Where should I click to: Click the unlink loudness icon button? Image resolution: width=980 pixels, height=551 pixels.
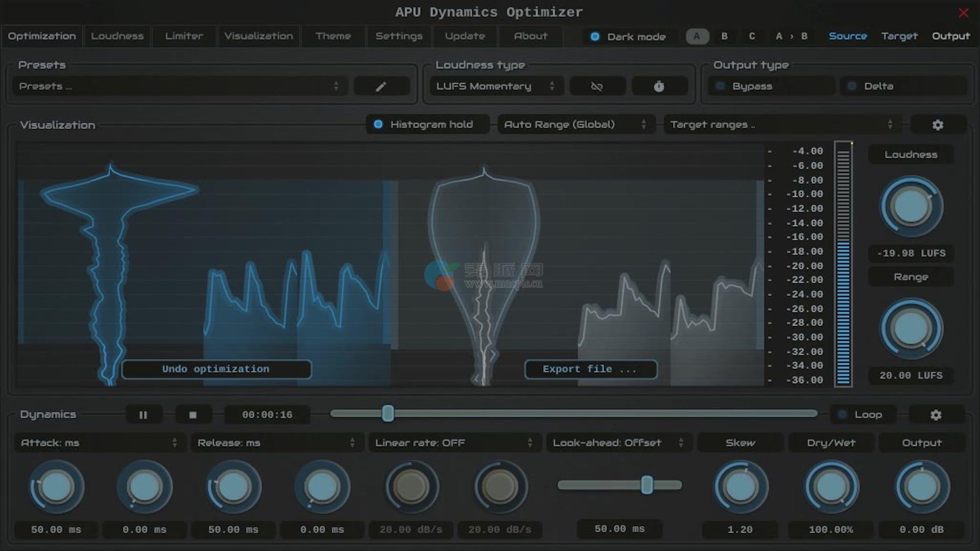[597, 86]
